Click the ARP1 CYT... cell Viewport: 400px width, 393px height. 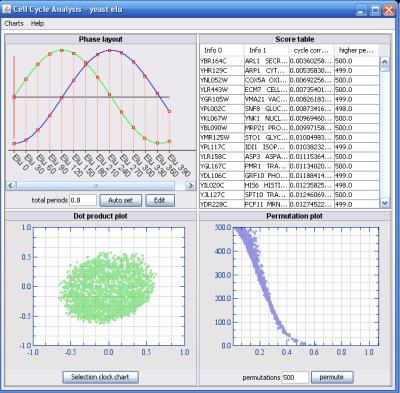pos(266,71)
